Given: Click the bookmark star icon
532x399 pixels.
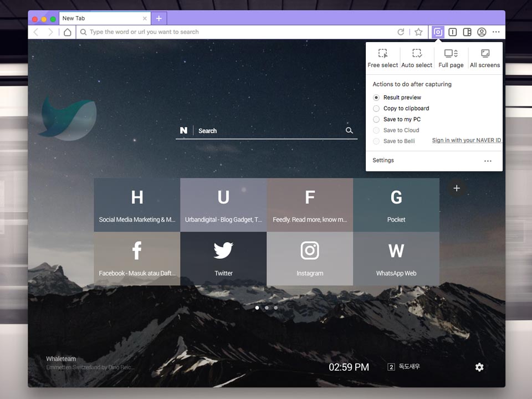Looking at the screenshot, I should click(x=419, y=32).
